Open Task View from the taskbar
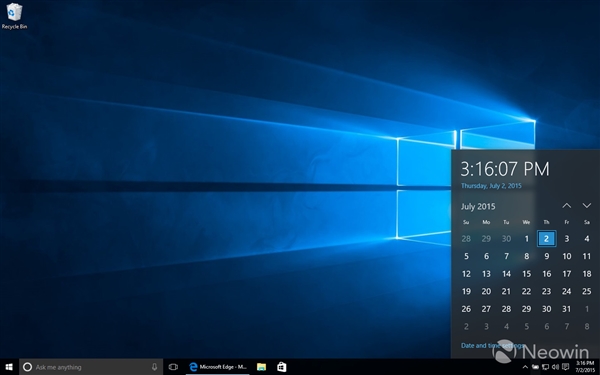The height and width of the screenshot is (375, 600). [x=173, y=367]
